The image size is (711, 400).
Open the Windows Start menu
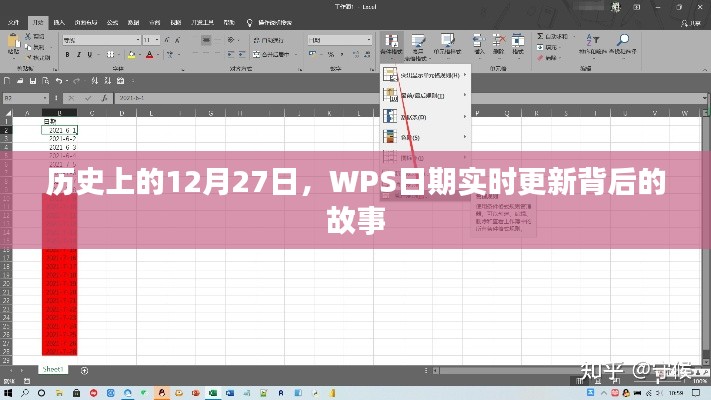pyautogui.click(x=8, y=393)
